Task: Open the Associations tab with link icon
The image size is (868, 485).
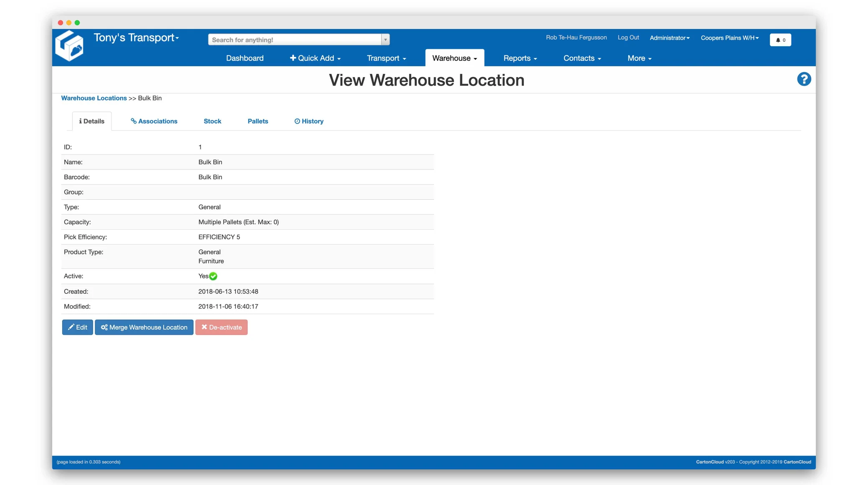Action: pos(154,121)
